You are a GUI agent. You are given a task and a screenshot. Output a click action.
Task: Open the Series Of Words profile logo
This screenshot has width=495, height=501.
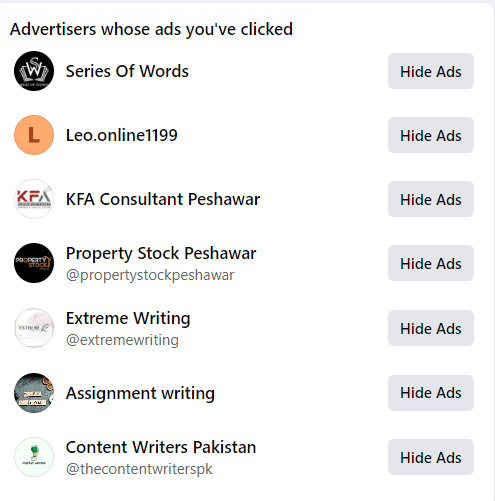point(34,71)
